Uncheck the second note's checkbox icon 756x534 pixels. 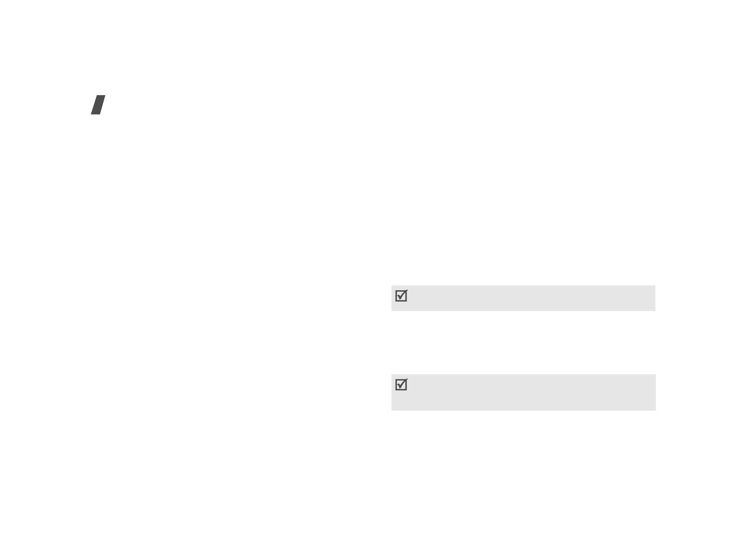(401, 385)
